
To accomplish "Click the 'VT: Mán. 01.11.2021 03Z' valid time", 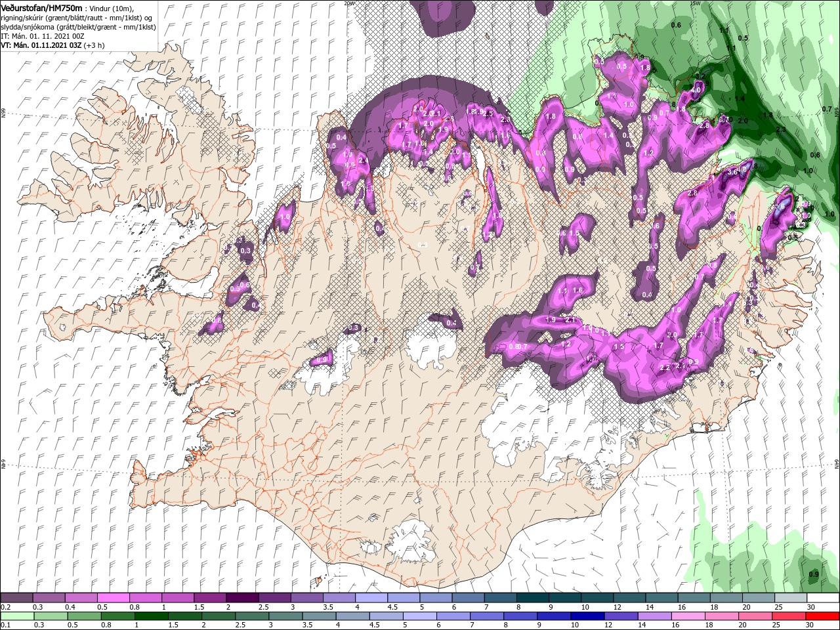I will (x=41, y=45).
